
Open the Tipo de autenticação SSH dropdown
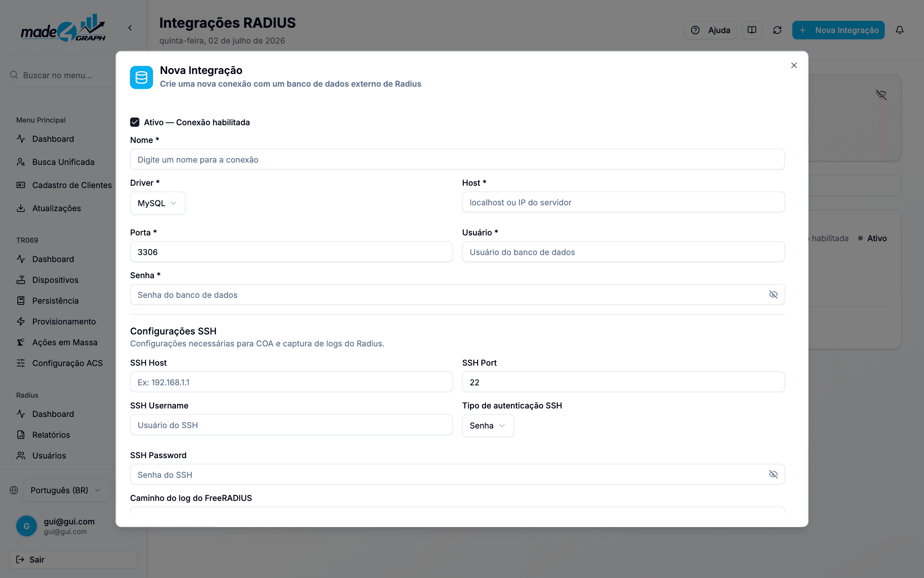pos(488,425)
